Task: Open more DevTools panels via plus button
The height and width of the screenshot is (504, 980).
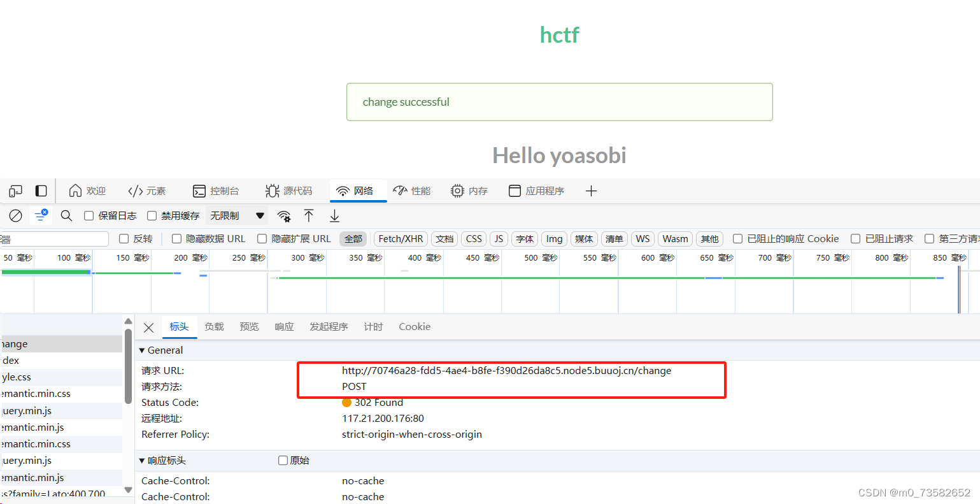Action: (x=591, y=191)
